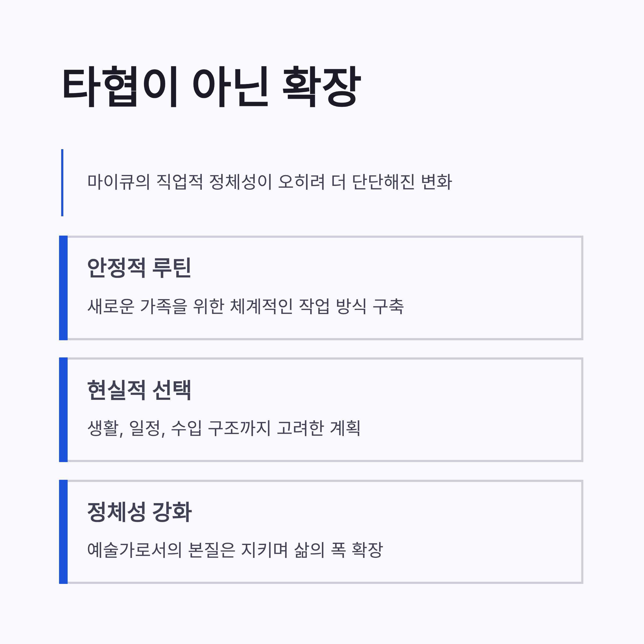Click the thin blue quote line beside subtitle
This screenshot has width=644, height=644.
62,183
